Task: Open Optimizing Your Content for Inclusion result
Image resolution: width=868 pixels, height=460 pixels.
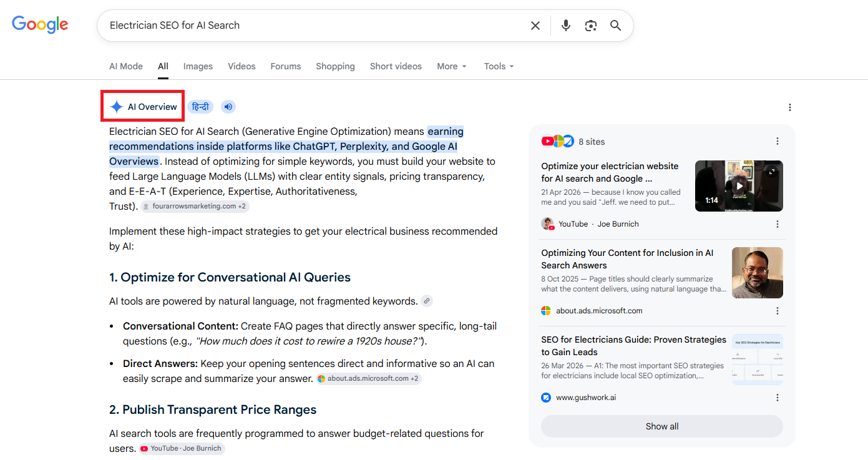Action: 627,259
